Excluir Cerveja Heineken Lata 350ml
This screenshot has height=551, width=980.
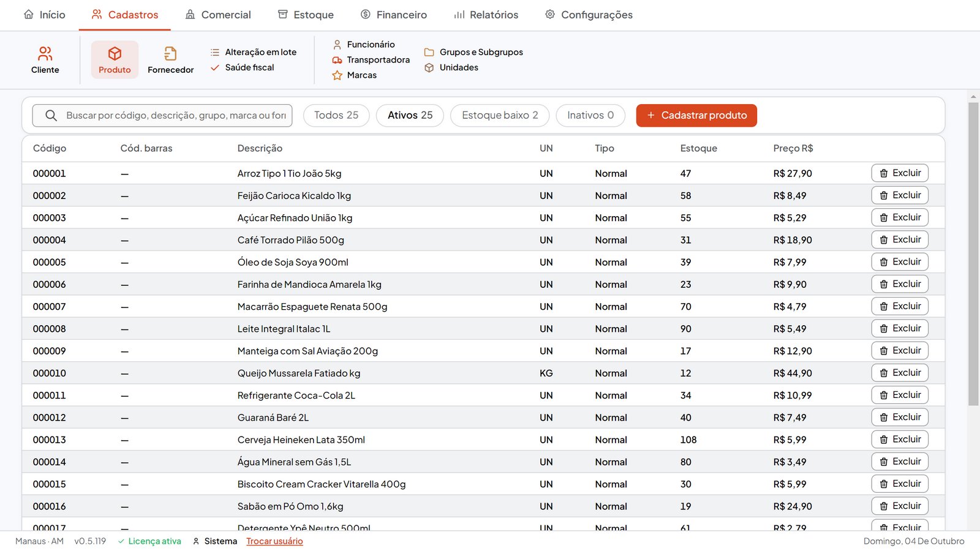[900, 440]
